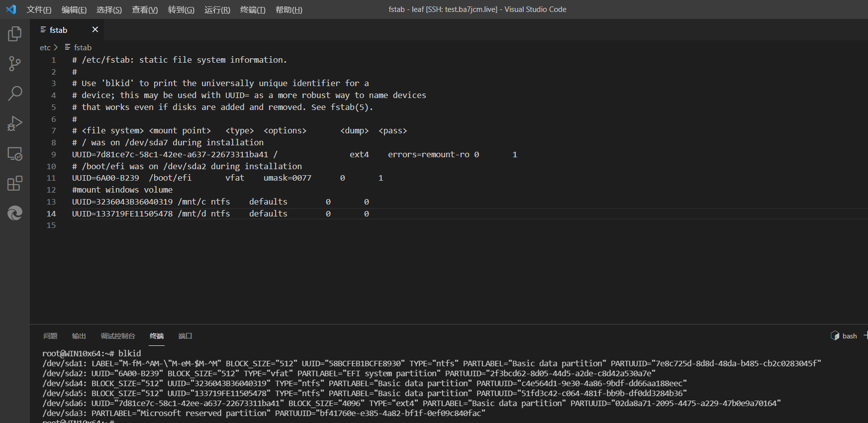868x423 pixels.
Task: Click the '<file system>' header on line 7
Action: [112, 130]
